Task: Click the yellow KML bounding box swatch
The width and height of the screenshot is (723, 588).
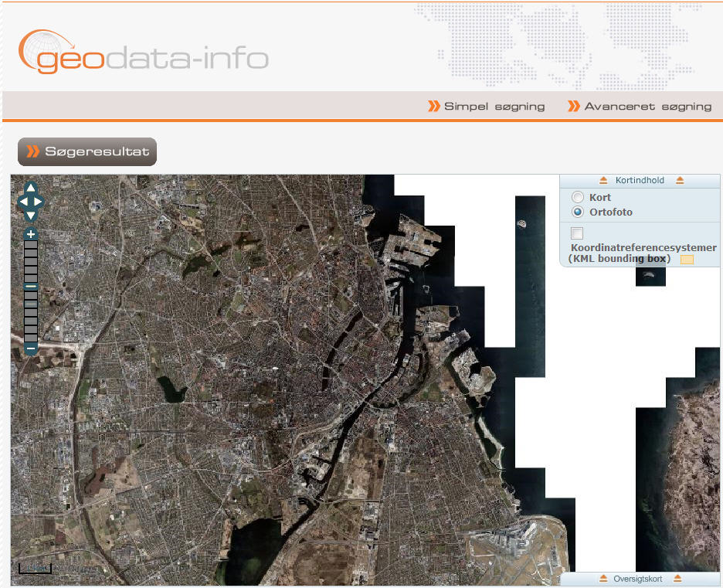Action: tap(687, 260)
